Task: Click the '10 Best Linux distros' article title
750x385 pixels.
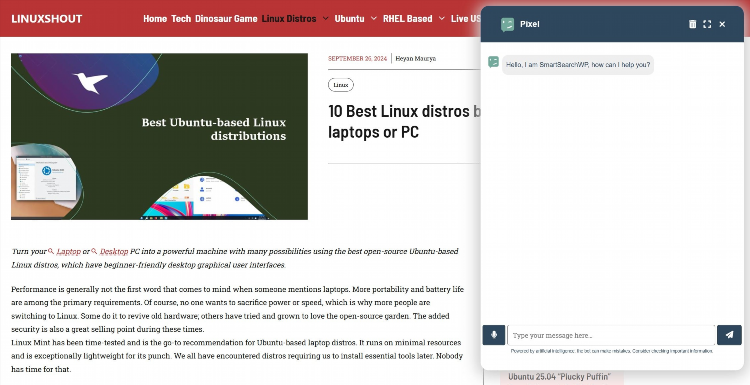Action: point(404,121)
